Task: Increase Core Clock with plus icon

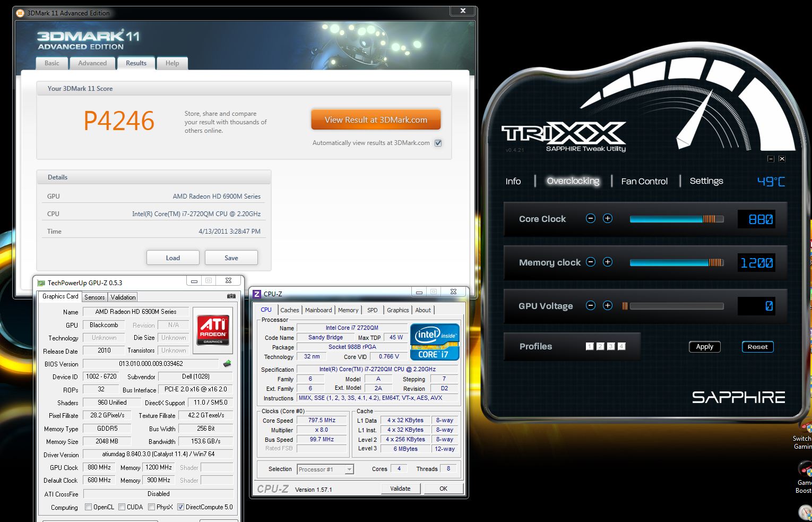Action: click(608, 218)
